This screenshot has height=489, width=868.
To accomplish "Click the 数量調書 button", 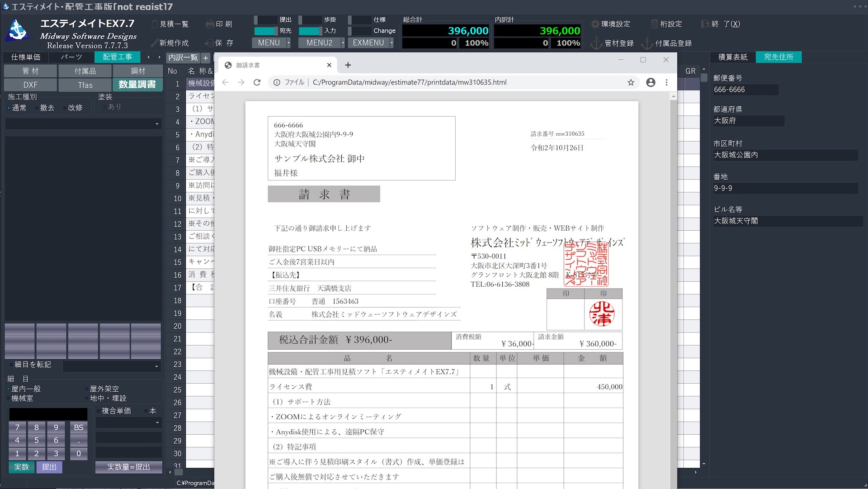I will pos(137,85).
